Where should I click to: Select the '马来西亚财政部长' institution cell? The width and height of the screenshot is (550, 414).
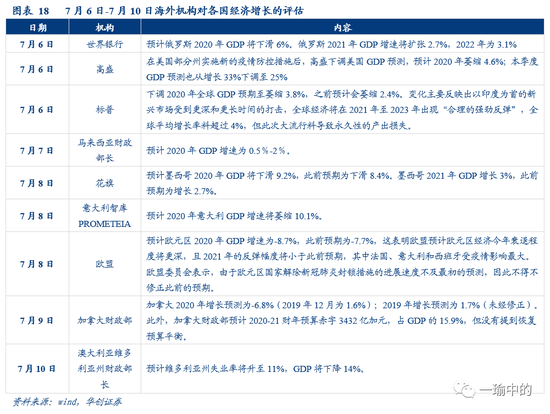coord(105,150)
